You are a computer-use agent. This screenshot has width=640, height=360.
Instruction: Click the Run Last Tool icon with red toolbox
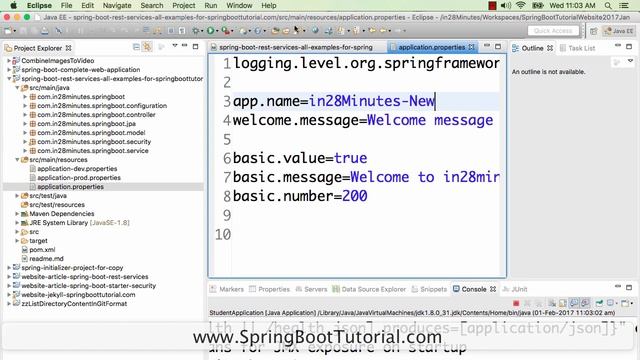(225, 31)
